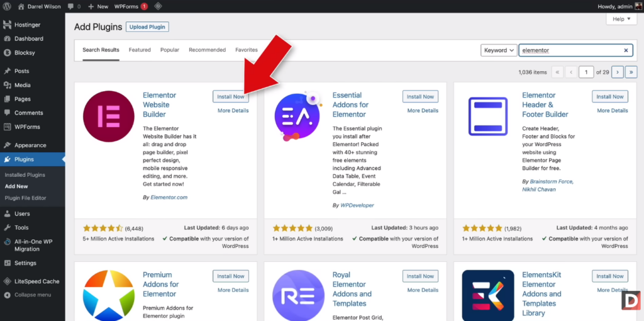
Task: Open Installed Plugins submenu item
Action: pyautogui.click(x=25, y=175)
